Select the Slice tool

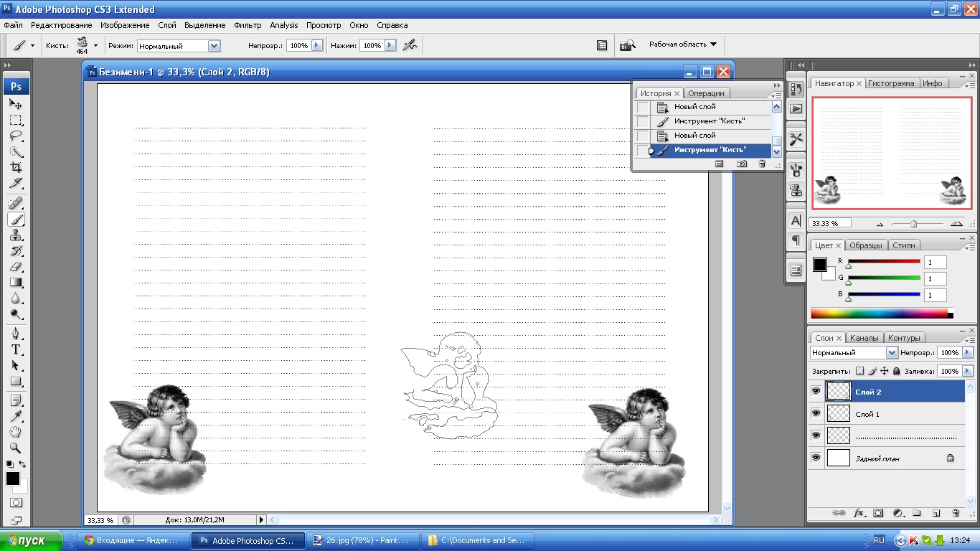[x=16, y=183]
